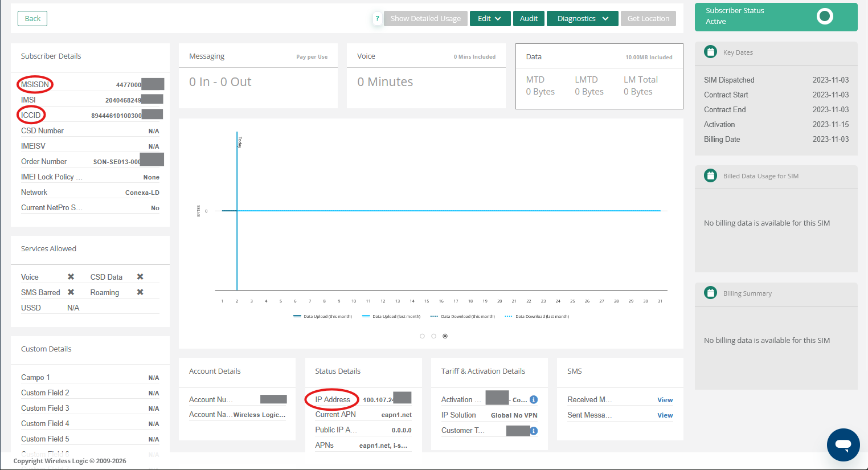Expand the Diagnostics dropdown

coord(582,19)
